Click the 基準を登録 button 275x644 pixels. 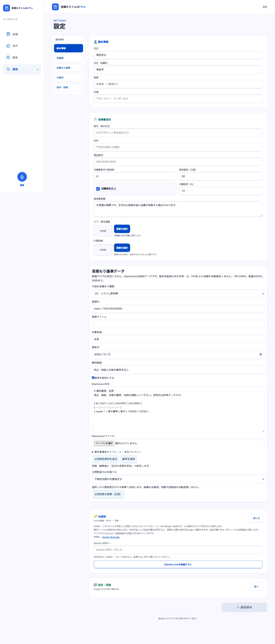pyautogui.click(x=129, y=458)
